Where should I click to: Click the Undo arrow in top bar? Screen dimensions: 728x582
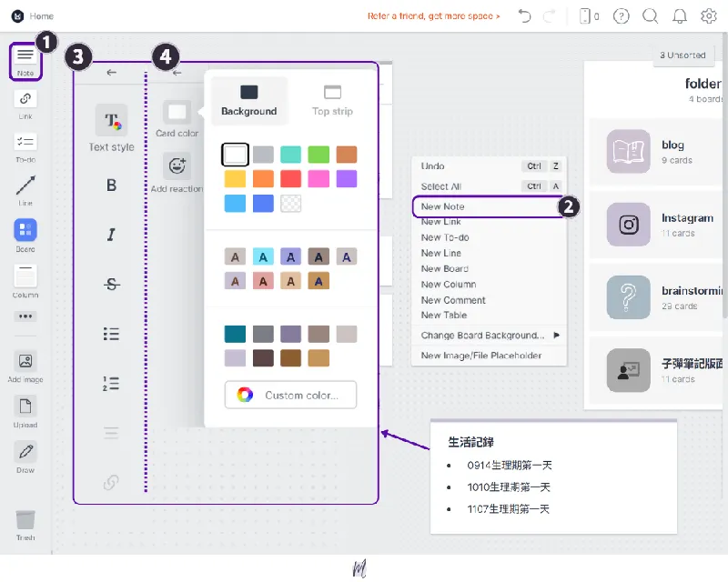coord(525,16)
